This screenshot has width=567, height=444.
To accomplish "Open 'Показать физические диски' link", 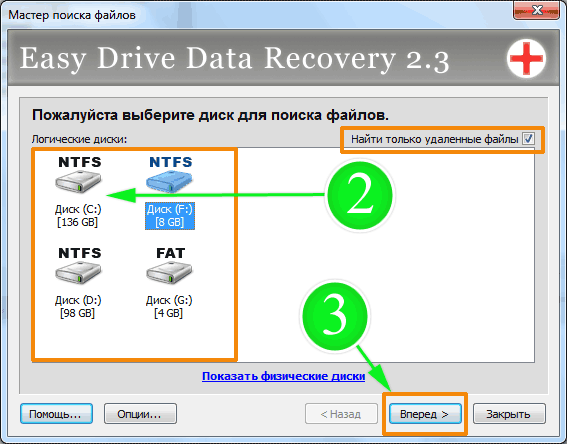I will tap(284, 376).
